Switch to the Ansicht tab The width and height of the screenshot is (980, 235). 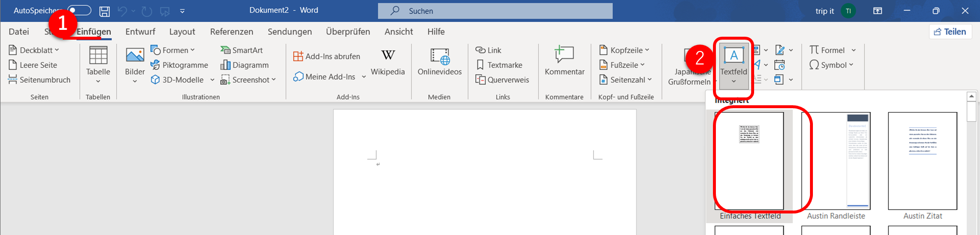point(398,32)
